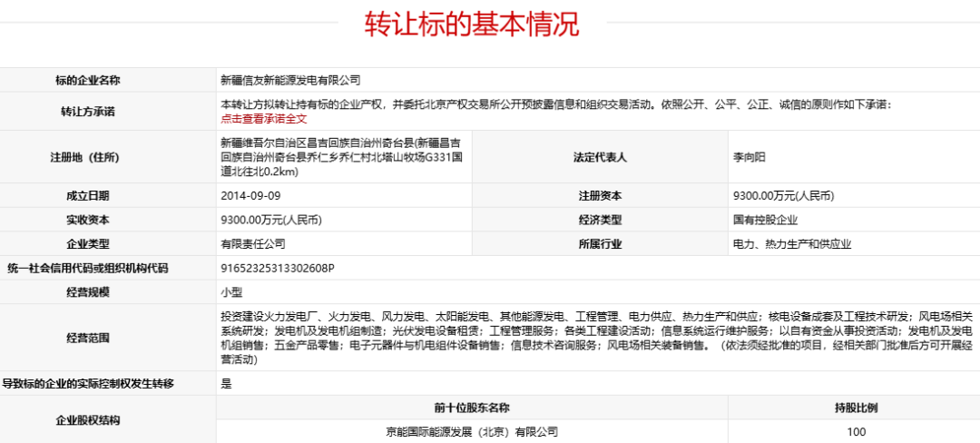Select the value 有限责任公司
The width and height of the screenshot is (980, 443).
pyautogui.click(x=253, y=244)
